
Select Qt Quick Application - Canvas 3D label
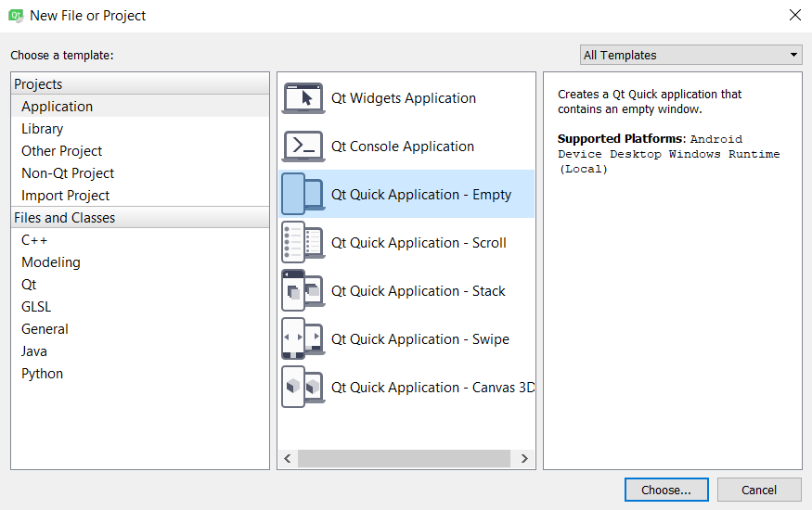(433, 388)
